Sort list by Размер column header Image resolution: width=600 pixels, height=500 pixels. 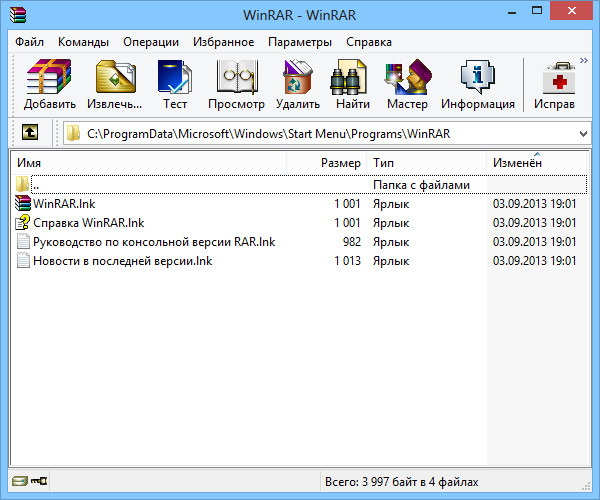(340, 162)
